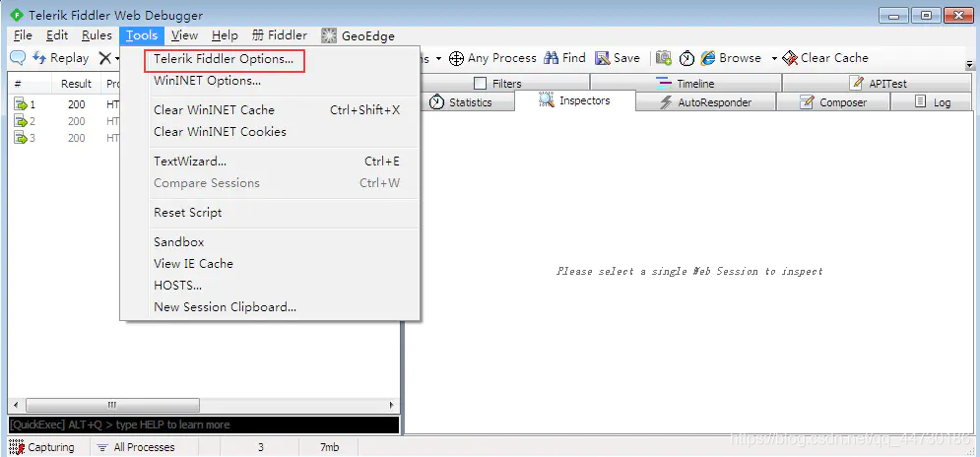This screenshot has width=980, height=457.
Task: Select the Inspectors tab
Action: [574, 100]
